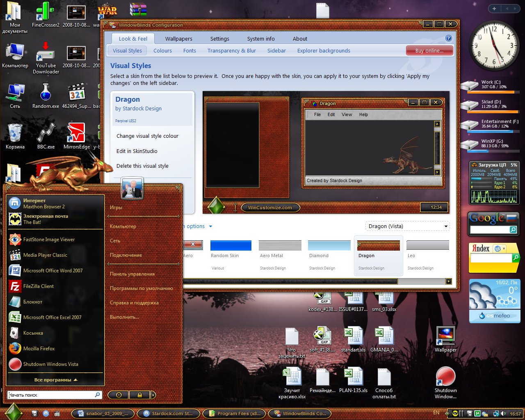525x420 pixels.
Task: Open PLAN-135.xls file on desktop
Action: pyautogui.click(x=353, y=380)
